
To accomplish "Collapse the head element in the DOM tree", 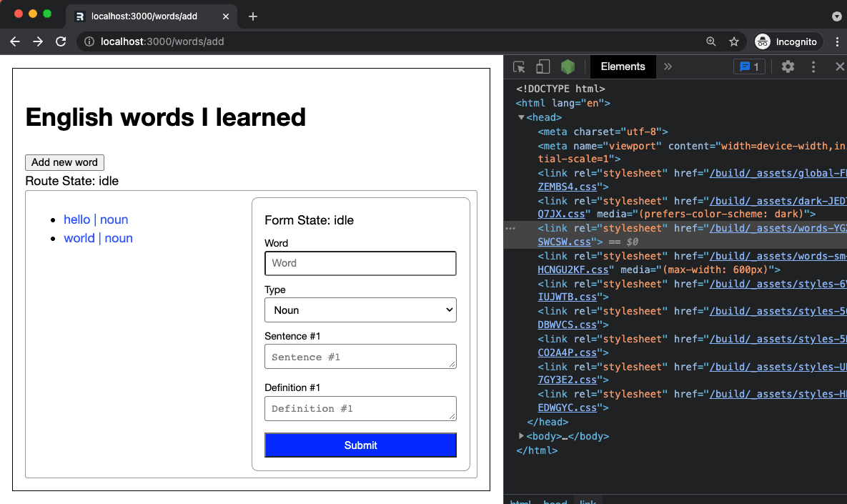I will coord(521,117).
